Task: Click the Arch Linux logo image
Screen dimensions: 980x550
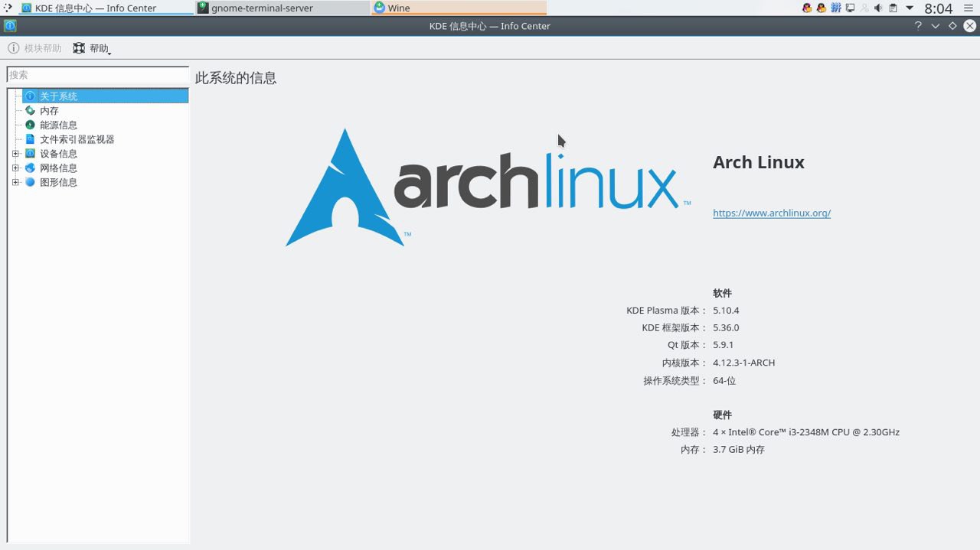Action: click(488, 187)
